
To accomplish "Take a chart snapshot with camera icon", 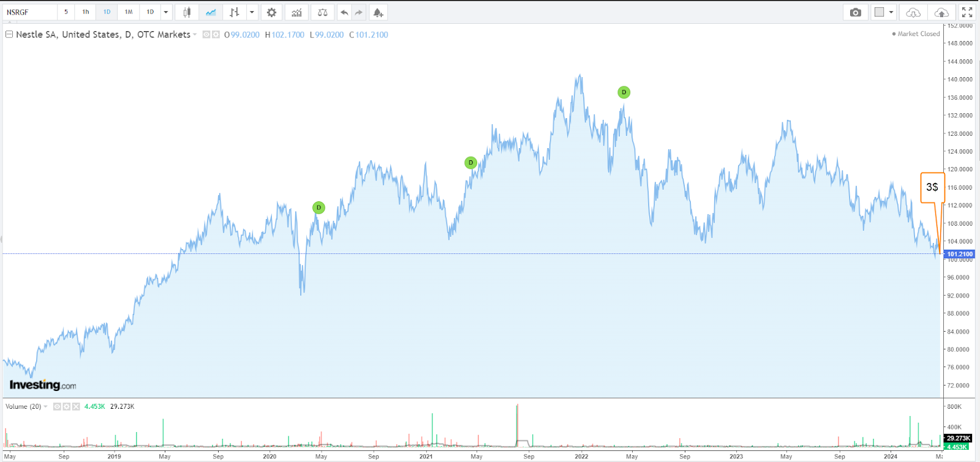I will pos(856,12).
